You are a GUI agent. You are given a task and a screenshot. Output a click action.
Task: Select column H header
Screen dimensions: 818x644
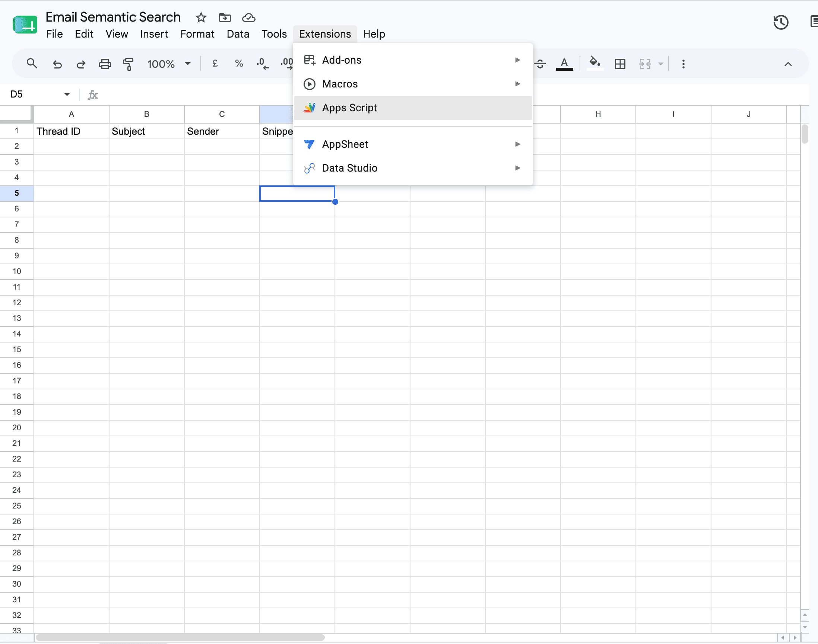click(x=598, y=114)
